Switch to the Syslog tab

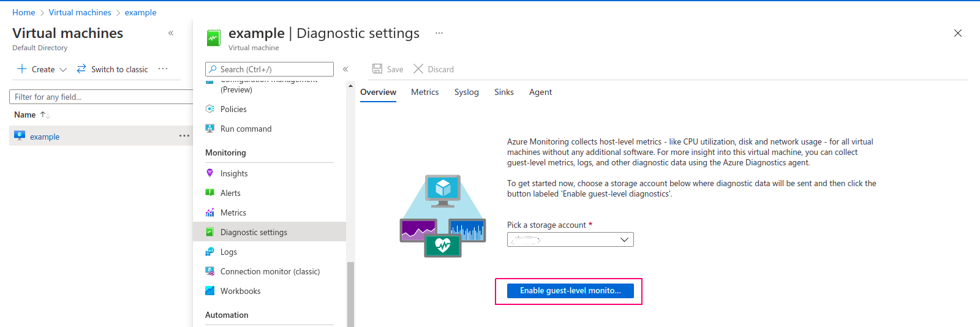(467, 92)
